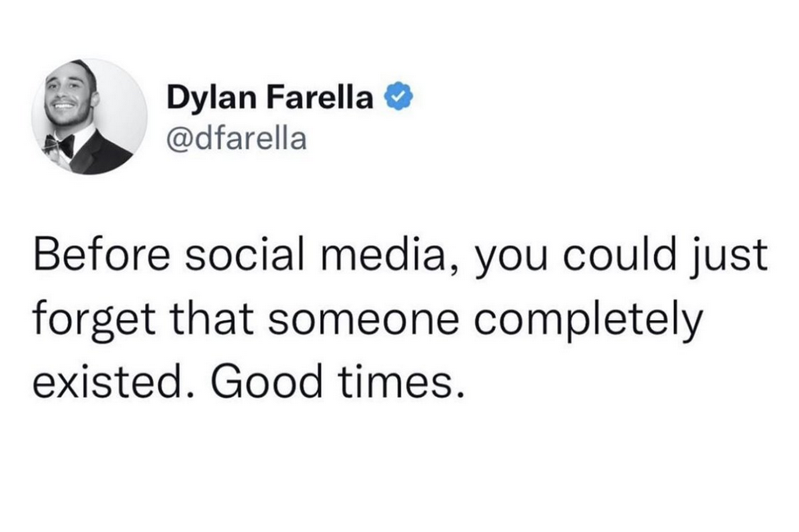Image resolution: width=799 pixels, height=532 pixels.
Task: Click the words 'Good times.'
Action: click(338, 382)
